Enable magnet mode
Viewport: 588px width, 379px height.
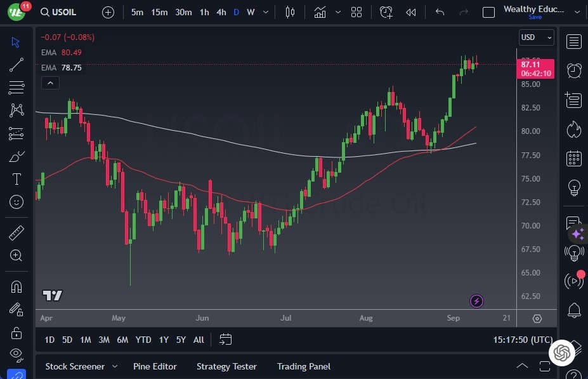[x=16, y=287]
